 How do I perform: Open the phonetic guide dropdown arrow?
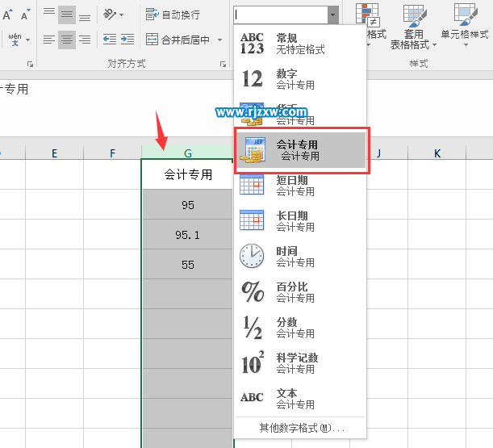tap(28, 40)
